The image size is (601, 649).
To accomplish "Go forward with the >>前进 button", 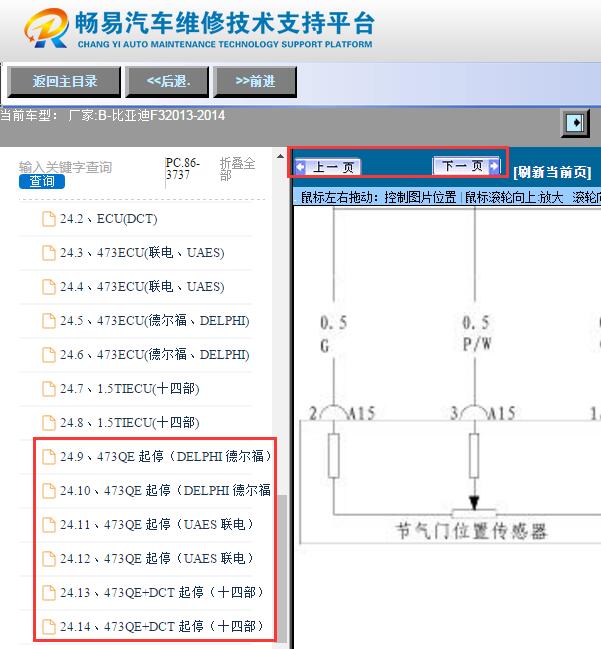I will [255, 82].
